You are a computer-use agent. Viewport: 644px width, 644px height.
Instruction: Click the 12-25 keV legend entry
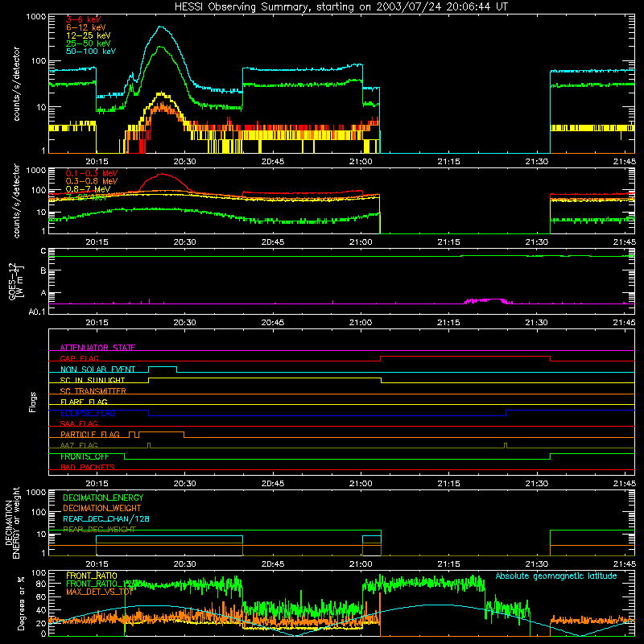tap(88, 35)
